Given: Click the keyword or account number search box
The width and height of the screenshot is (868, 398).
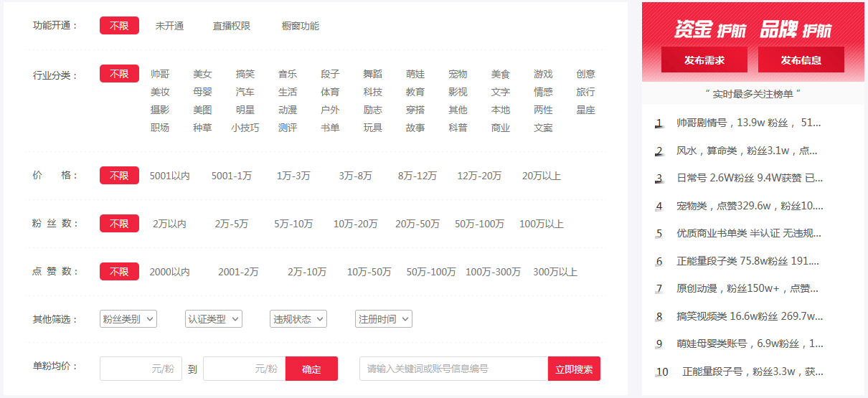Looking at the screenshot, I should click(453, 369).
